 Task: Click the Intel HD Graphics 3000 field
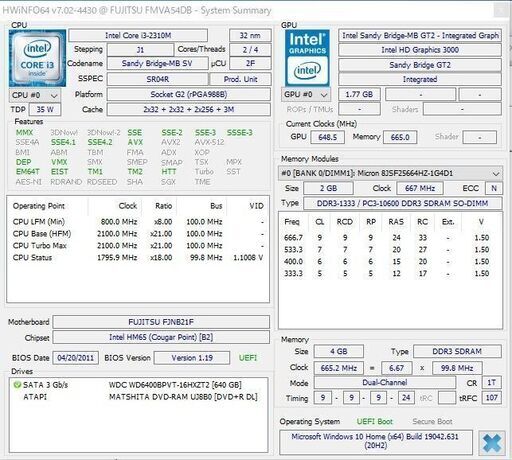point(420,50)
